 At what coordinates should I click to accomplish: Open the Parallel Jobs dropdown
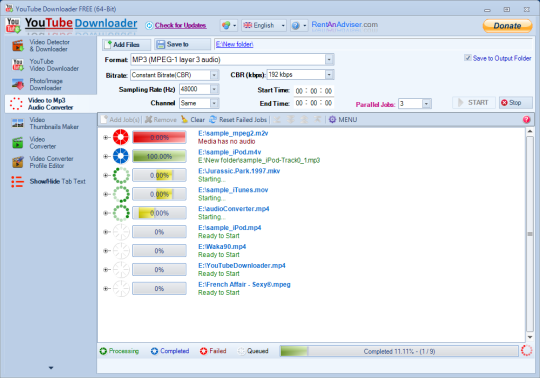click(x=426, y=104)
